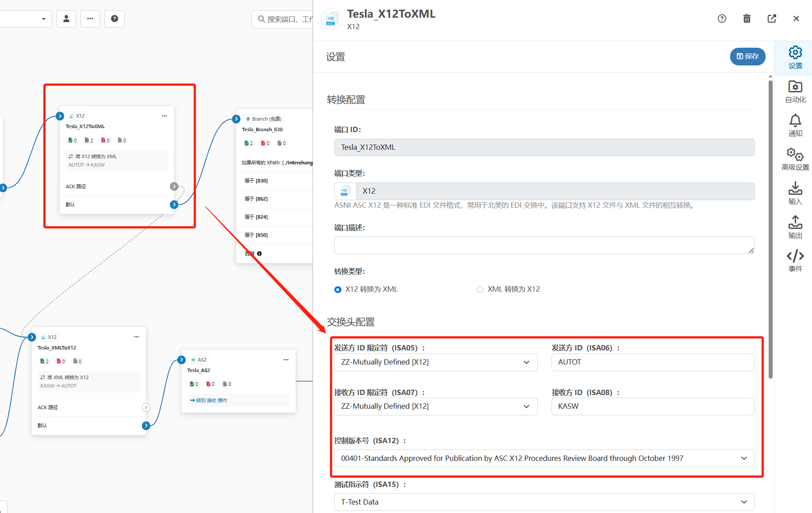812x513 pixels.
Task: Click the 保存 save button
Action: 747,56
